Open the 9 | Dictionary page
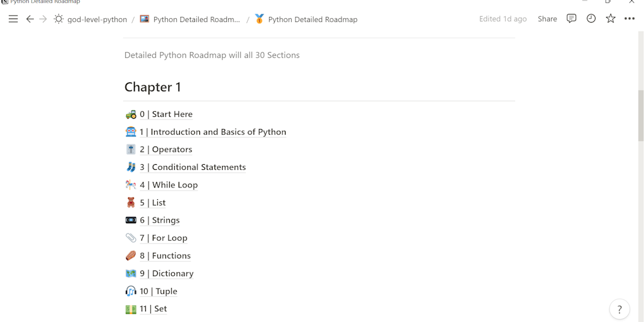The width and height of the screenshot is (644, 322). 166,273
